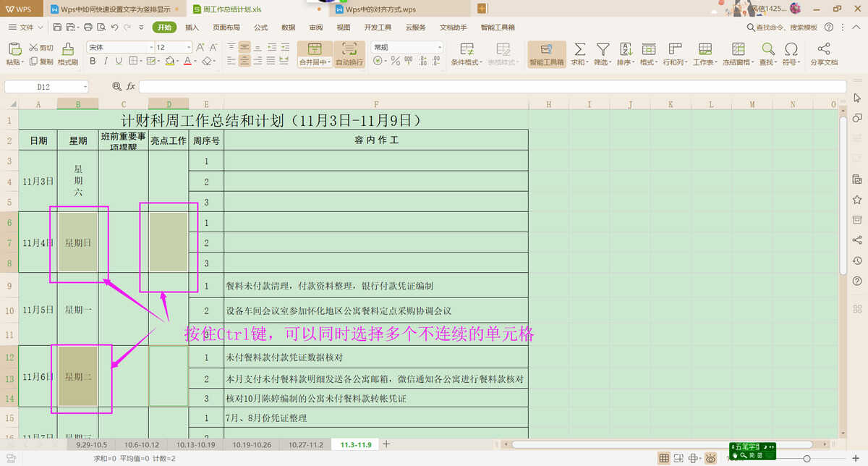Click the share icon in right sidebar
The width and height of the screenshot is (868, 466).
(857, 240)
